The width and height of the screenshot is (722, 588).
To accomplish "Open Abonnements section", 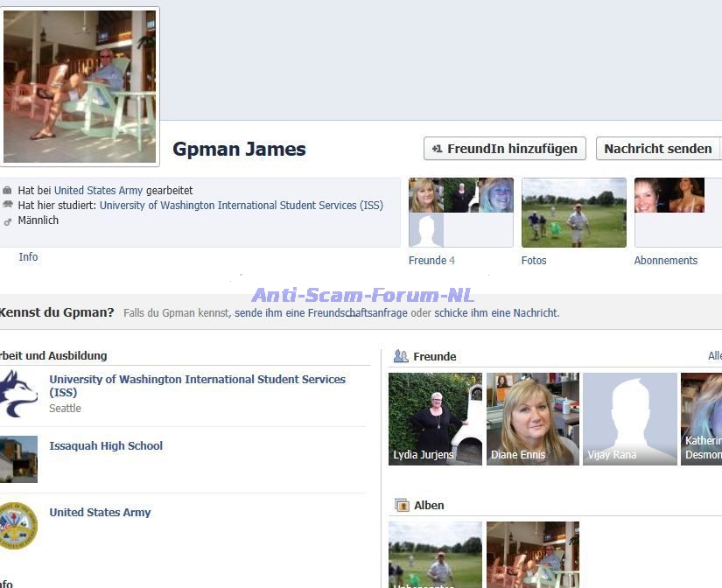I will point(669,213).
